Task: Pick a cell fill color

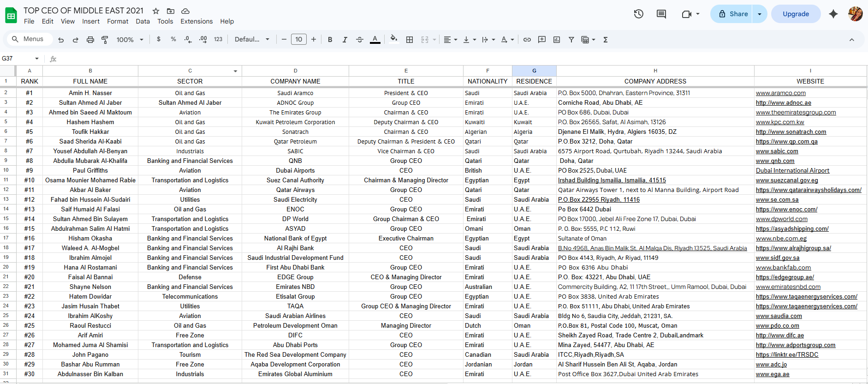Action: (393, 39)
